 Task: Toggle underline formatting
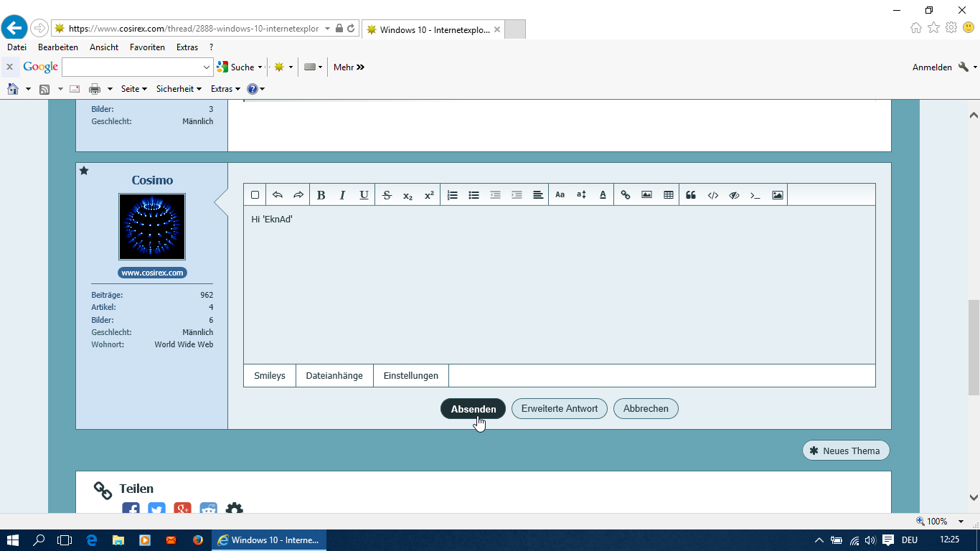tap(364, 195)
